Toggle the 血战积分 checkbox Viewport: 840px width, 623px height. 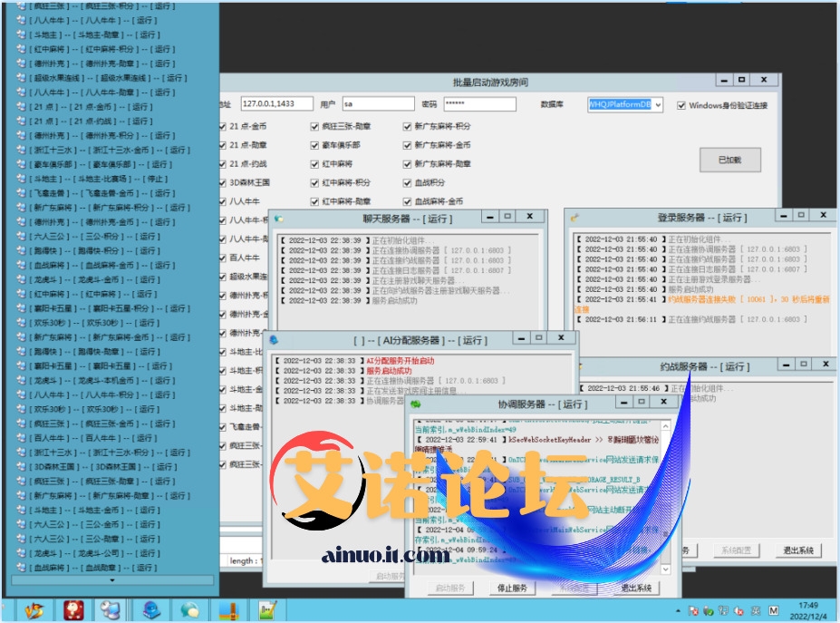coord(407,183)
